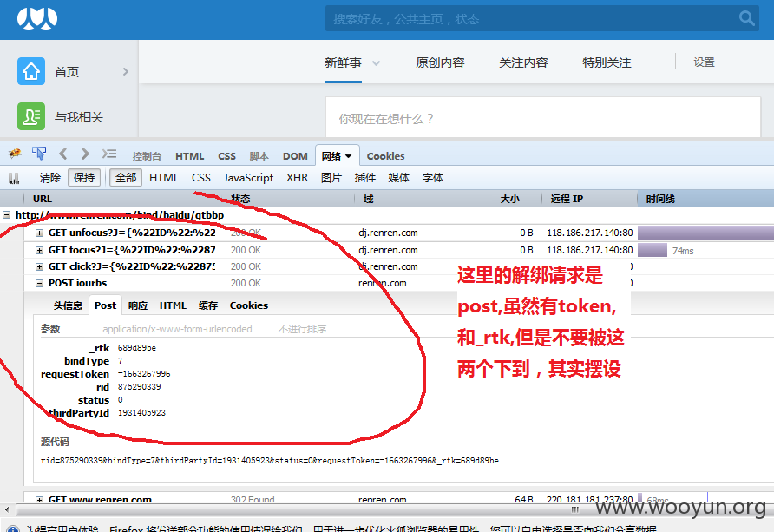774x532 pixels.
Task: Open the request detail Cookies tab
Action: tap(249, 305)
